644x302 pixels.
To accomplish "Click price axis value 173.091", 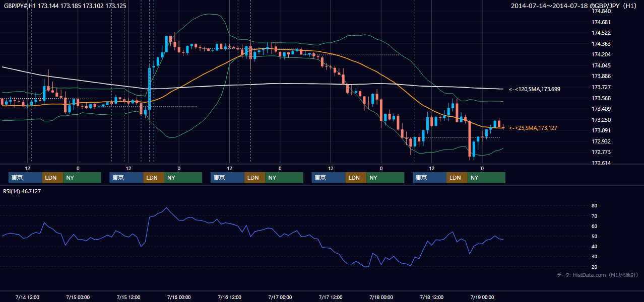I will 601,131.
